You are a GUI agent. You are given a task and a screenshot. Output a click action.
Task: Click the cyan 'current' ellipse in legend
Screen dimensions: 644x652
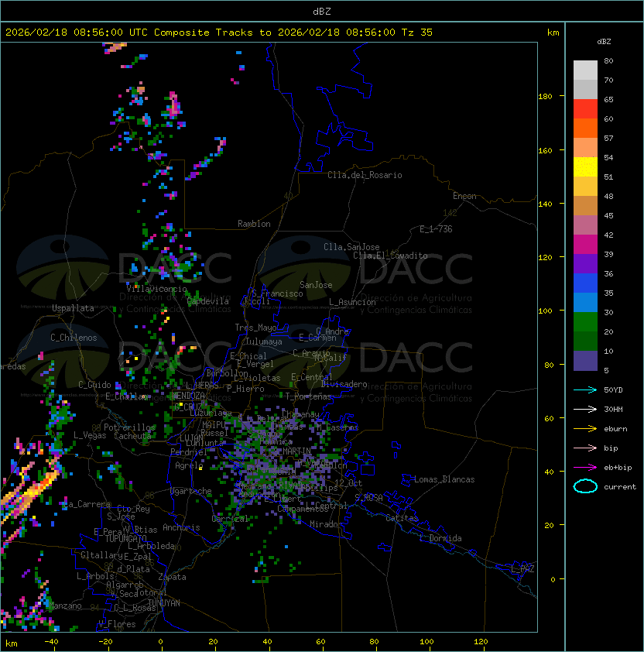pyautogui.click(x=585, y=486)
